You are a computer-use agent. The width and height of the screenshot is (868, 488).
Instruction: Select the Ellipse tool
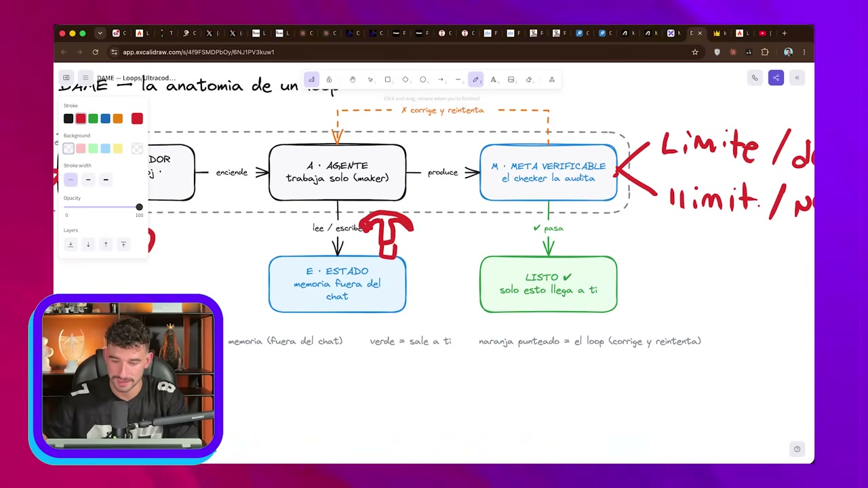pos(423,79)
